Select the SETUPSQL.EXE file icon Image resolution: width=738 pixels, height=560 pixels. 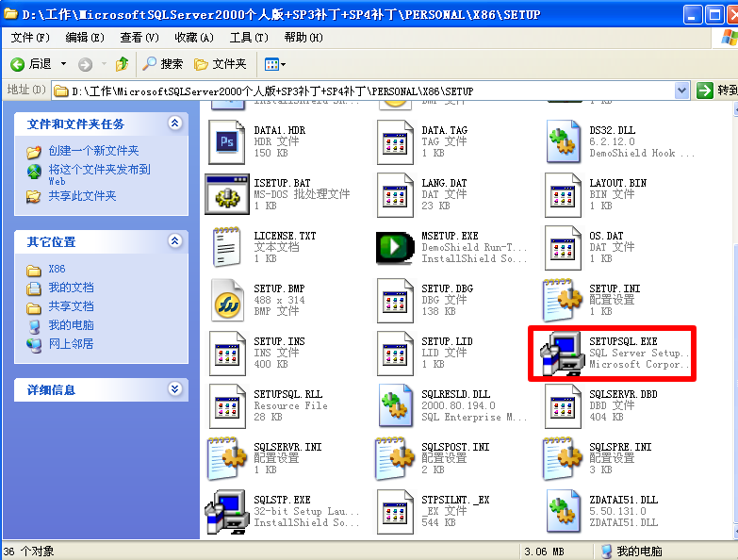[x=563, y=354]
